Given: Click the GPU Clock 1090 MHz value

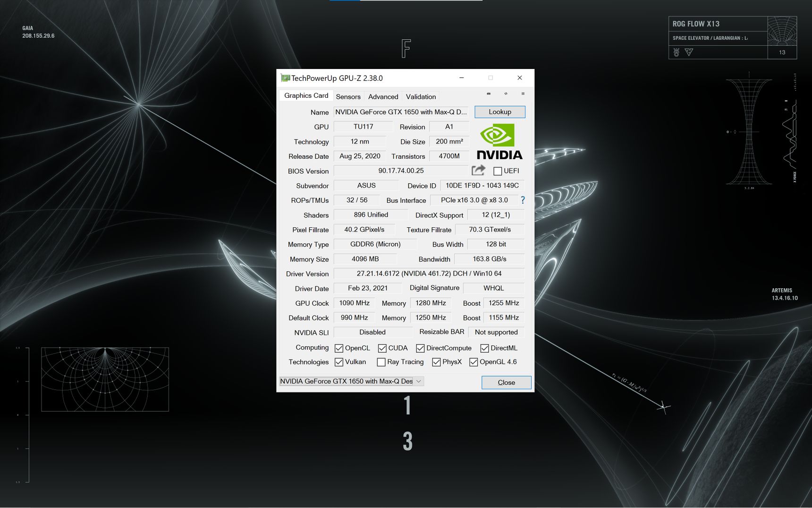Looking at the screenshot, I should click(x=354, y=303).
